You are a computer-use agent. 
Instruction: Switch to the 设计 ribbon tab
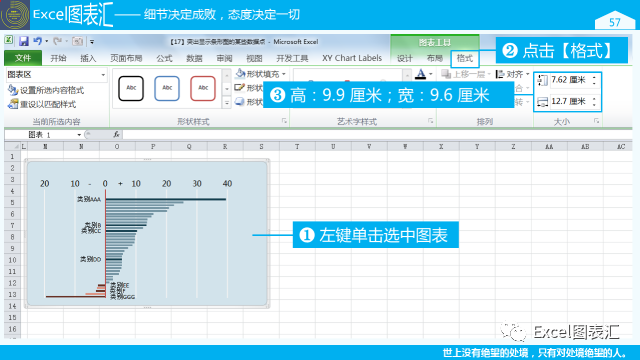tap(404, 58)
